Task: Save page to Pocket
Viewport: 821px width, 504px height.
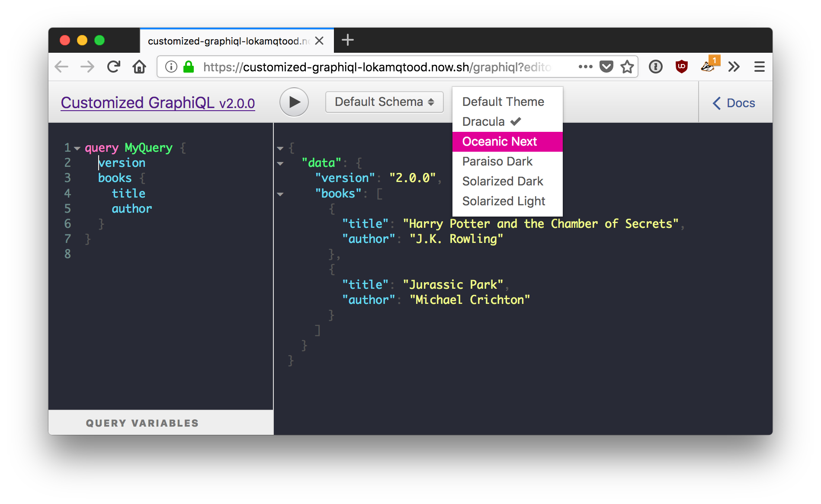Action: point(606,67)
